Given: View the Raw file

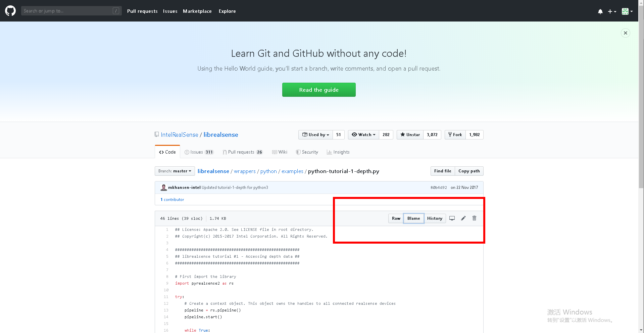Looking at the screenshot, I should 396,218.
